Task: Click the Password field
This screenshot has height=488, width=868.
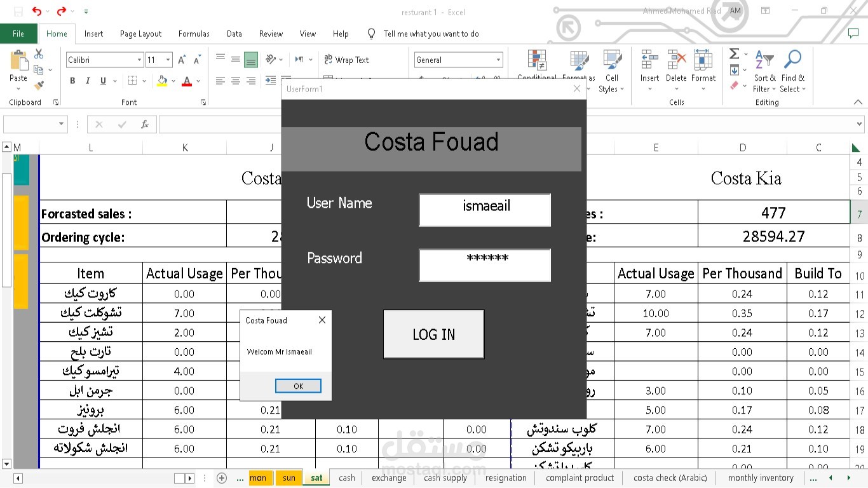Action: point(485,266)
